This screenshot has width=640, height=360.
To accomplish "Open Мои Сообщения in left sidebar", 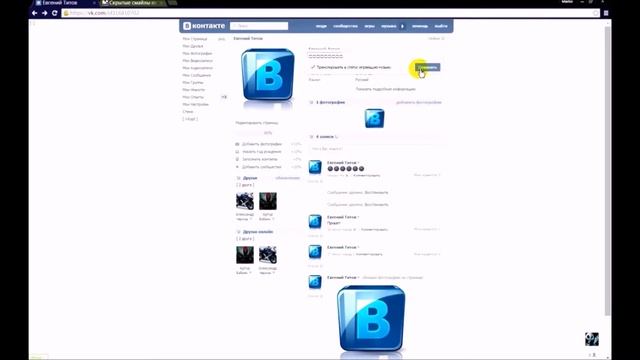I will coord(197,76).
